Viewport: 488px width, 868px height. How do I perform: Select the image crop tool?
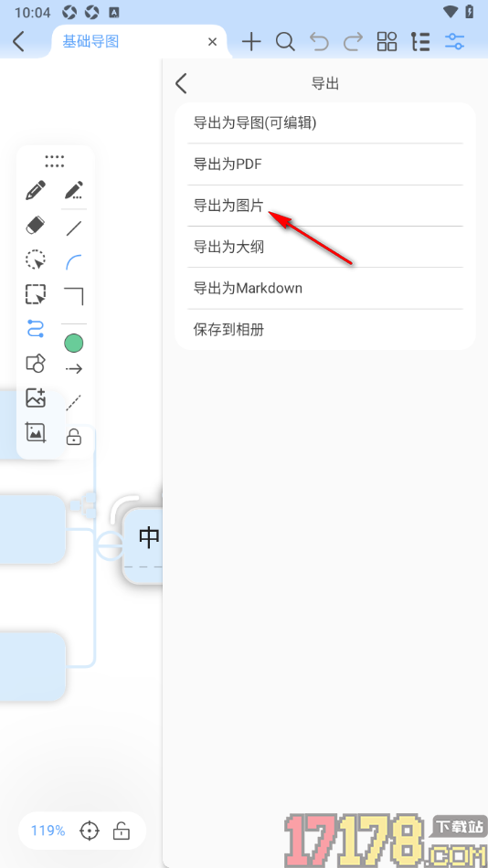[36, 432]
